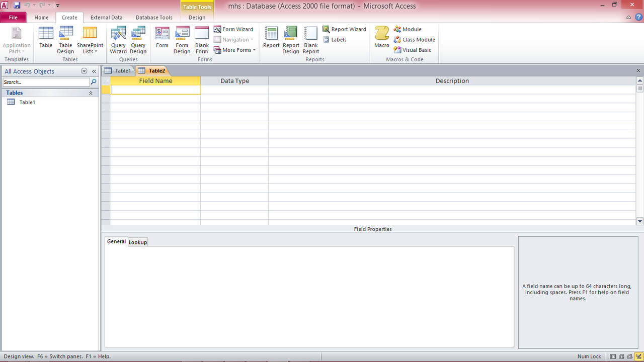This screenshot has width=644, height=362.
Task: Click the navigation pane Search box
Action: [x=45, y=82]
